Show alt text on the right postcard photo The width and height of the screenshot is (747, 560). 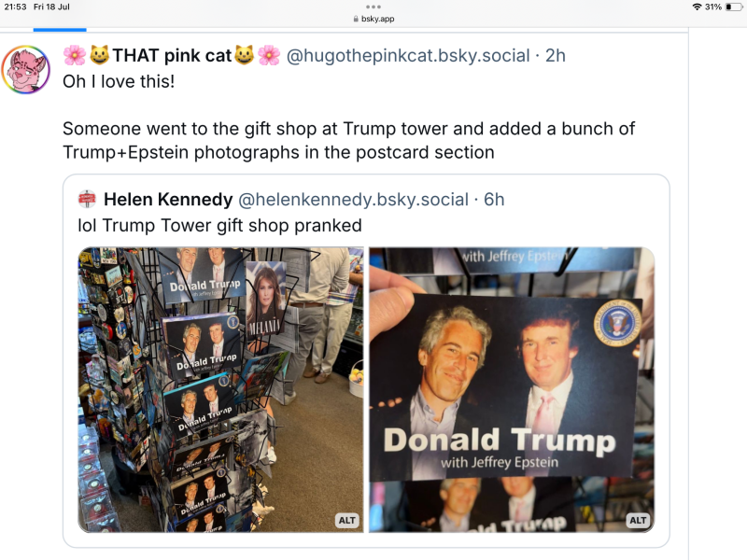[638, 521]
